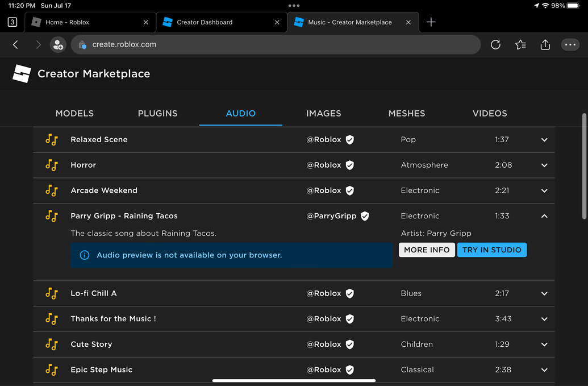Open the browser profile icon
Viewport: 588px width, 386px height.
[57, 44]
